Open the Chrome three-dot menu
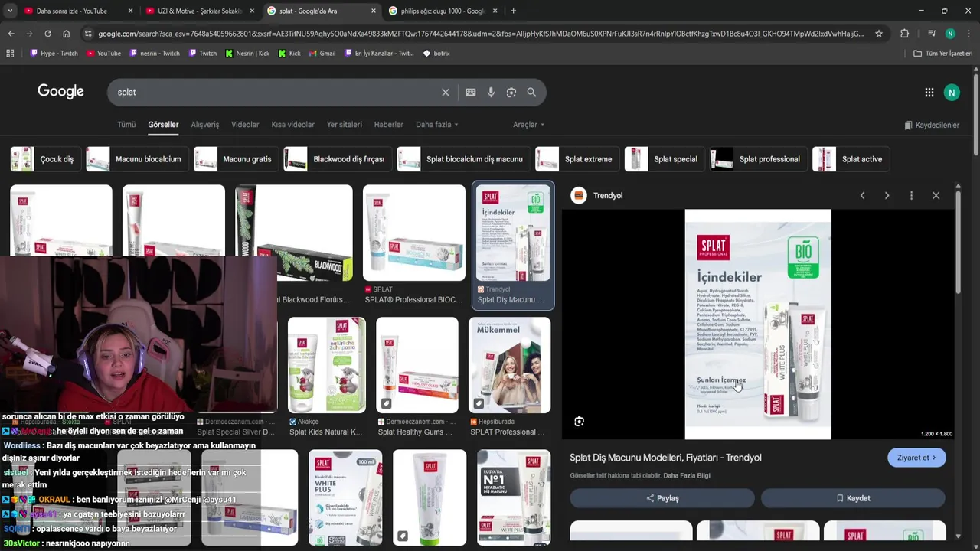 pyautogui.click(x=969, y=34)
